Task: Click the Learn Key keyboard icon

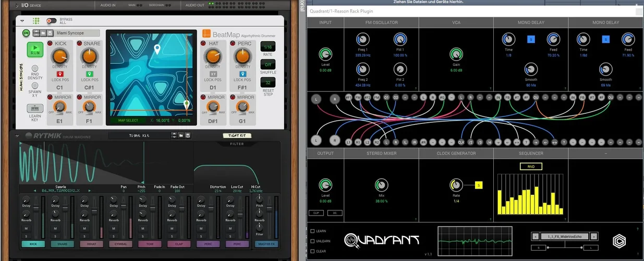Action: point(34,109)
